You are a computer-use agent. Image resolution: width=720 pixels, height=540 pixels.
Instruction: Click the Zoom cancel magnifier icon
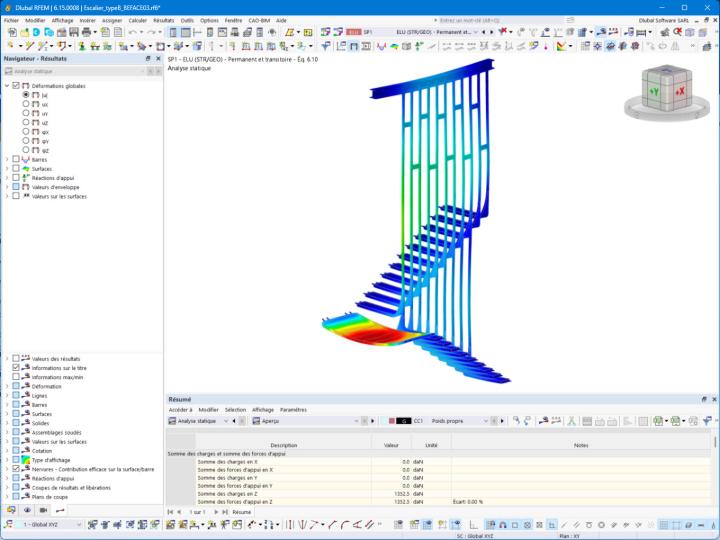(677, 32)
